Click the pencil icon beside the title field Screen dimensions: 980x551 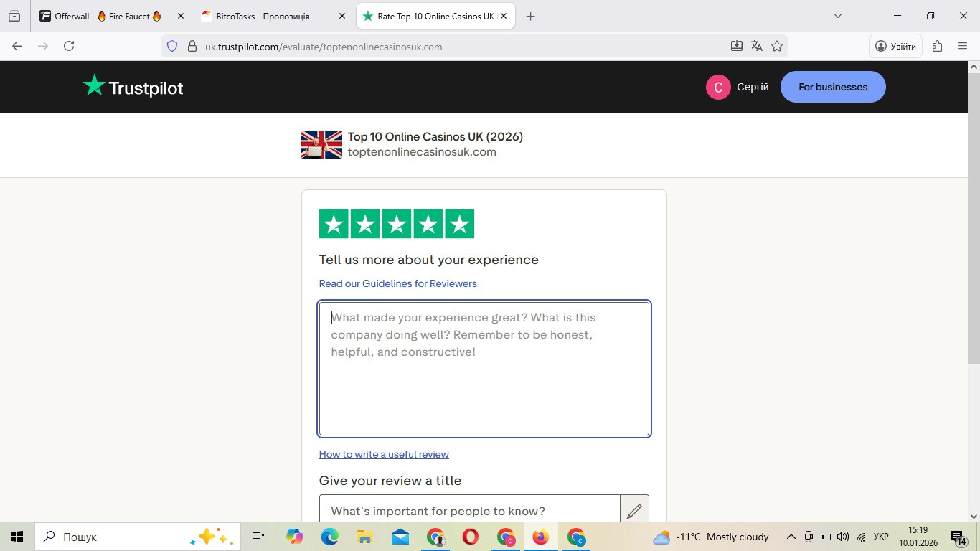pos(634,511)
